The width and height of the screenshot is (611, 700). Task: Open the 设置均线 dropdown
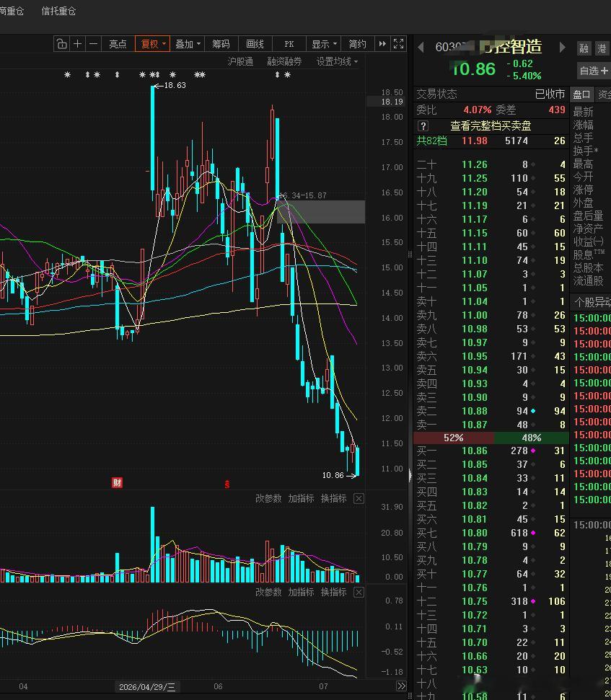tap(337, 61)
